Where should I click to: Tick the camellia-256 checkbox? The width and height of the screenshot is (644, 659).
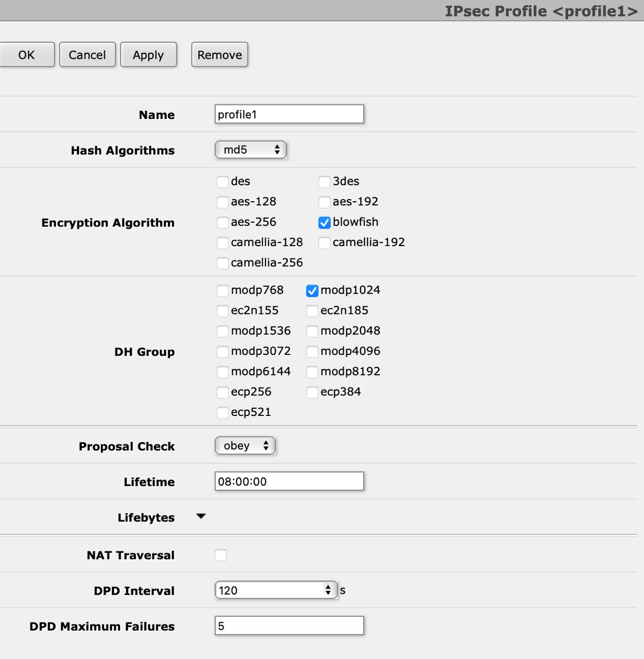point(223,263)
